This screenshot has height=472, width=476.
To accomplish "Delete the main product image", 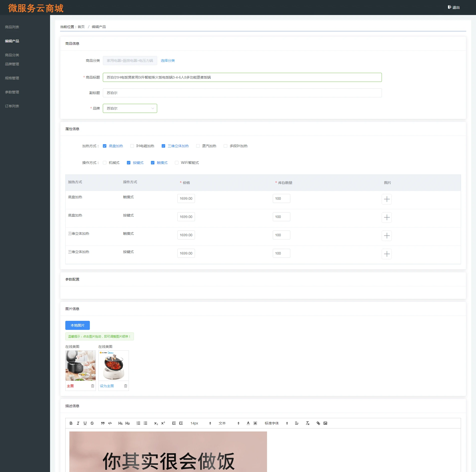I will pos(93,386).
